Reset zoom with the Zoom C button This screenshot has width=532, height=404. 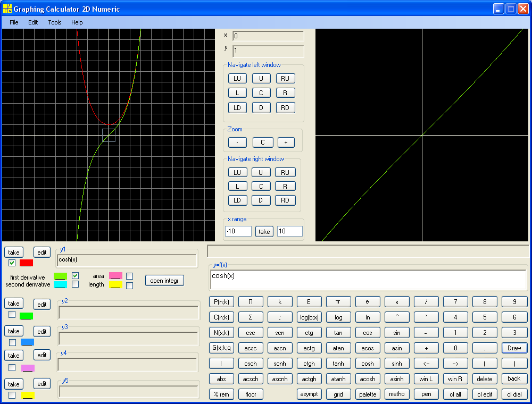pos(263,142)
